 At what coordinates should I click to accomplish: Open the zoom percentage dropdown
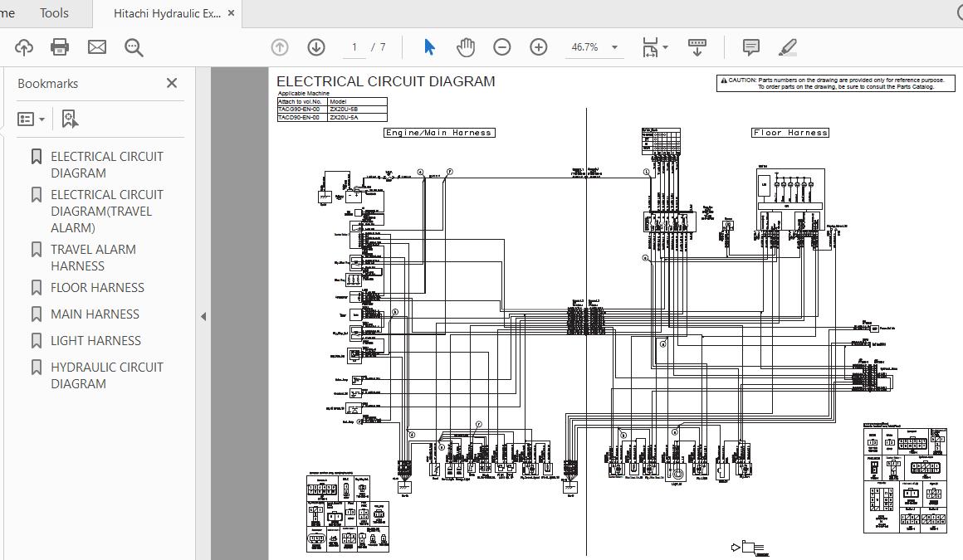(614, 47)
